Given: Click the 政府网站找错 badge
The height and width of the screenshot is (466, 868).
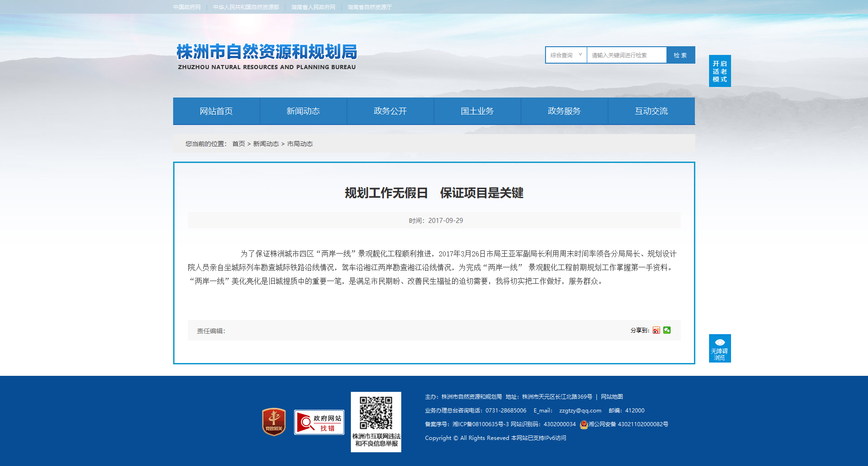Looking at the screenshot, I should 319,422.
